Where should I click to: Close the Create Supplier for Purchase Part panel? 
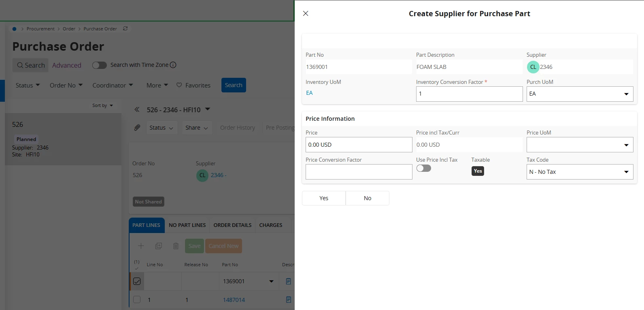pyautogui.click(x=306, y=13)
